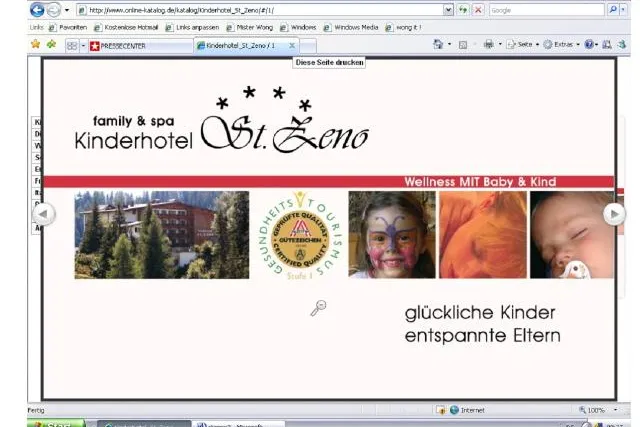640x427 pixels.
Task: Open the Favoriten link in Links bar
Action: coord(68,27)
